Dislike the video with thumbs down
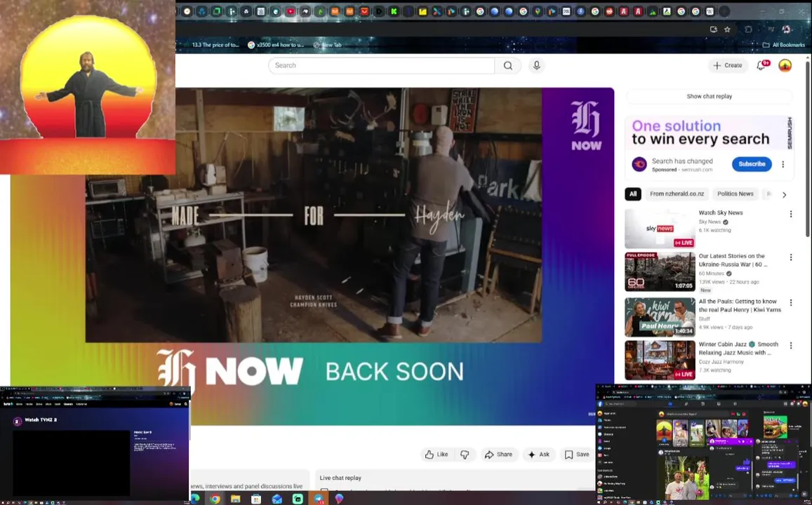812x505 pixels. pos(465,454)
